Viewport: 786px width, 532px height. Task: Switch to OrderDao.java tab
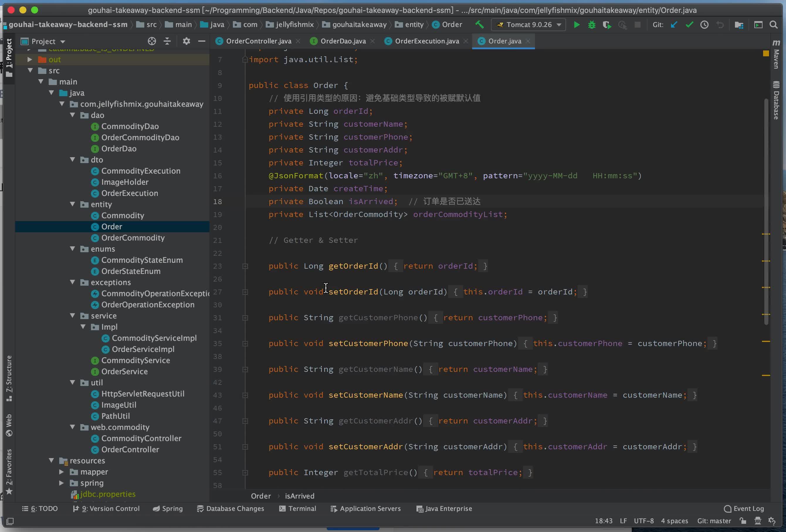point(343,41)
